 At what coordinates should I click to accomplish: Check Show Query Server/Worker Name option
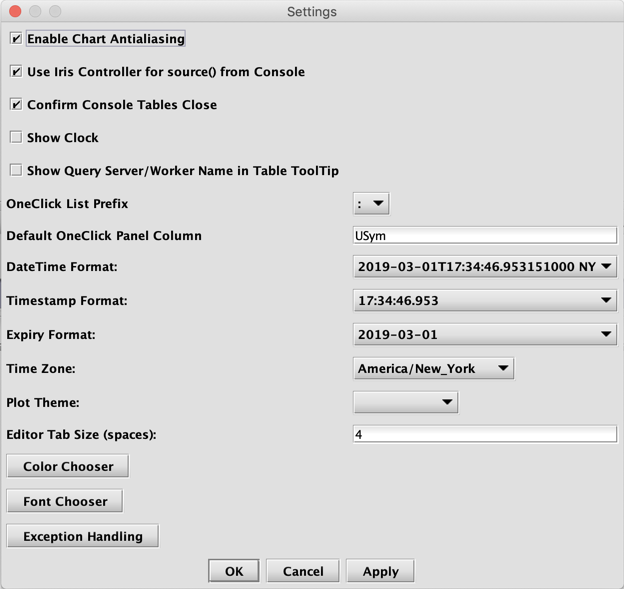(x=16, y=171)
